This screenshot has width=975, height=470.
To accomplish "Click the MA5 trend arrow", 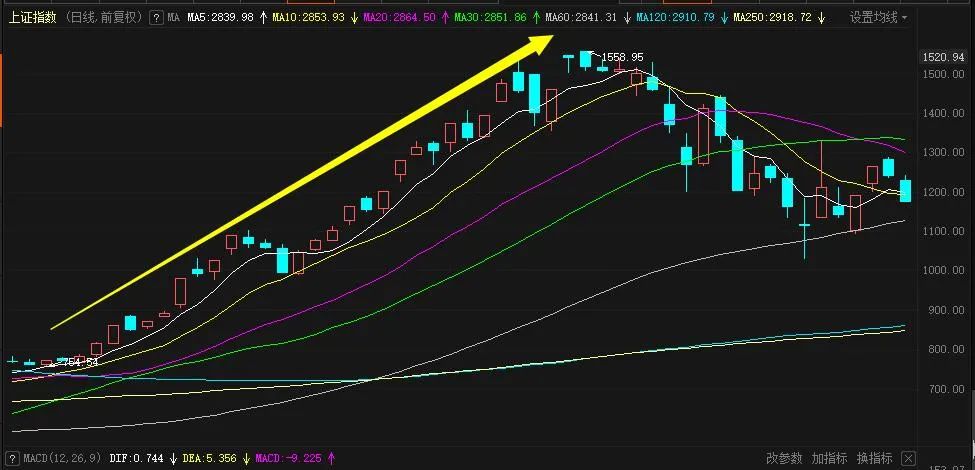I will pyautogui.click(x=261, y=17).
